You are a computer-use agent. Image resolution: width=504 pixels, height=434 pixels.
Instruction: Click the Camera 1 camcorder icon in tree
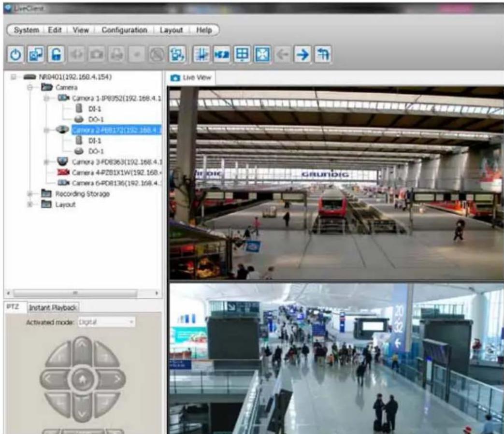click(63, 98)
